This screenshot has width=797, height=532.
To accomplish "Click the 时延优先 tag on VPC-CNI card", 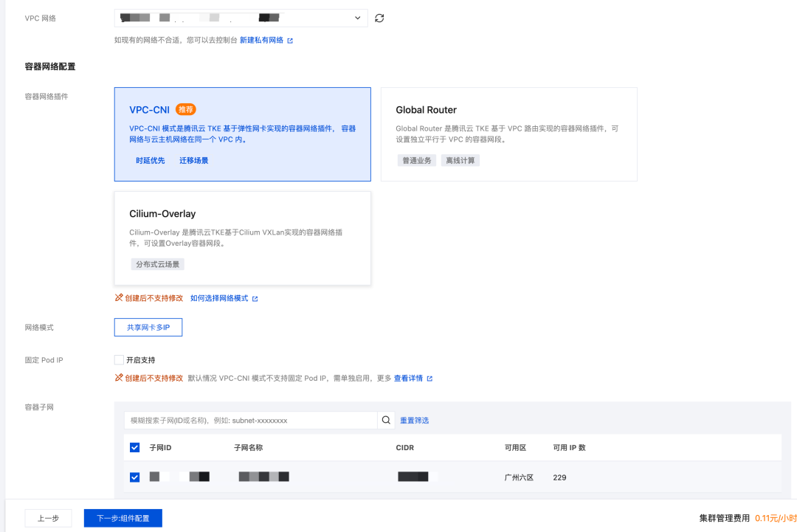I will [150, 160].
